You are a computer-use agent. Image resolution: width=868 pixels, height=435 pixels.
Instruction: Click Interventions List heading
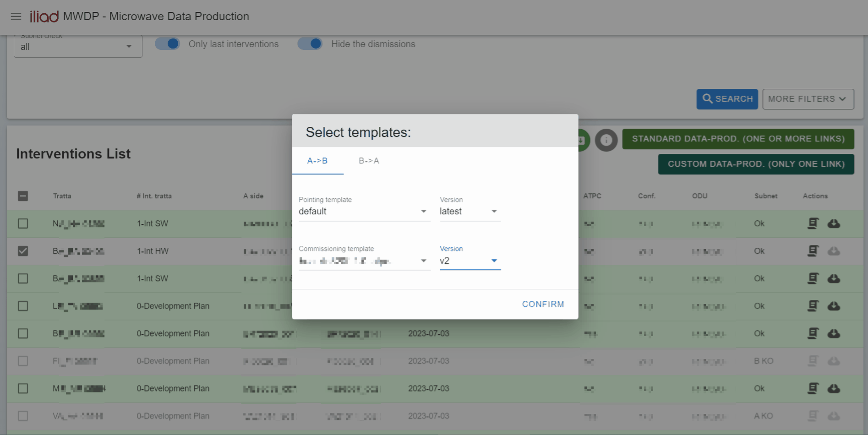click(73, 154)
